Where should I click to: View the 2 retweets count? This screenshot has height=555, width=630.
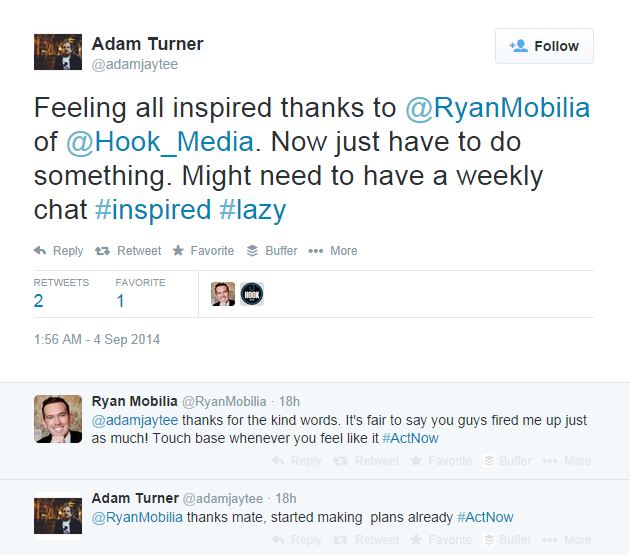pyautogui.click(x=38, y=300)
